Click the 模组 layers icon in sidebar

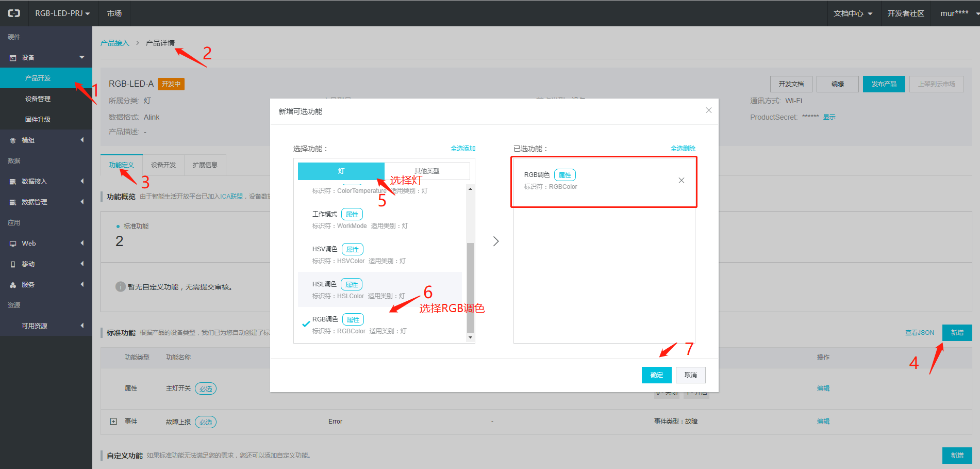tap(13, 140)
